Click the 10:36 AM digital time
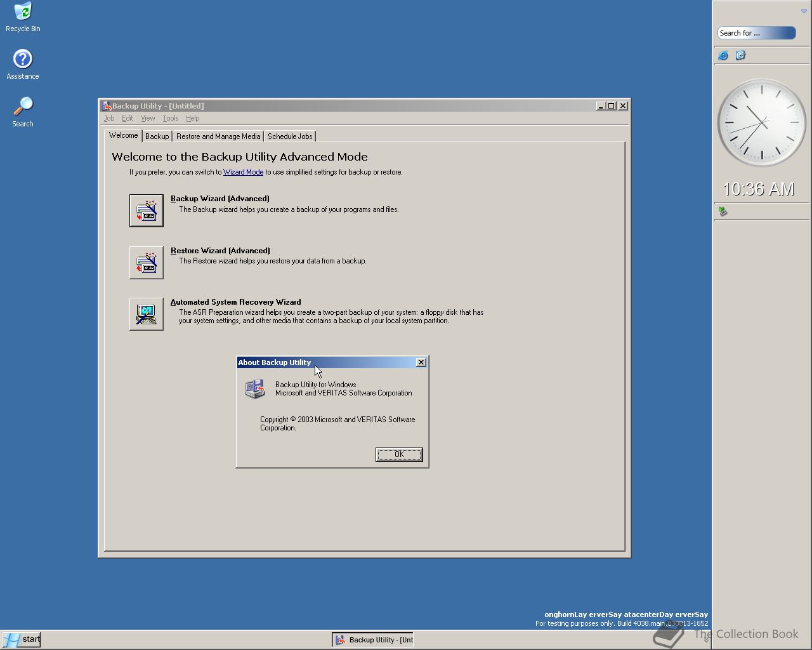This screenshot has width=812, height=650. [x=759, y=189]
